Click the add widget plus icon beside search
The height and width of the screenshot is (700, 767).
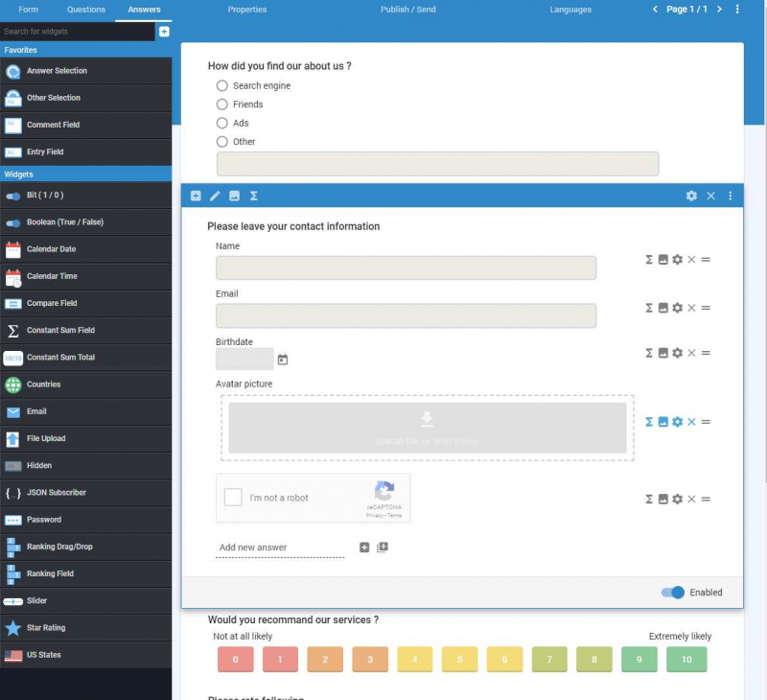(164, 32)
